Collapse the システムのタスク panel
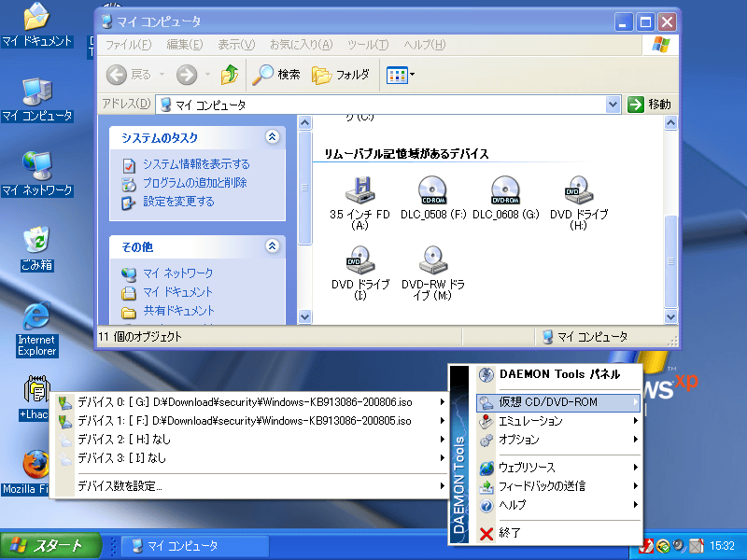The height and width of the screenshot is (560, 747). [272, 137]
